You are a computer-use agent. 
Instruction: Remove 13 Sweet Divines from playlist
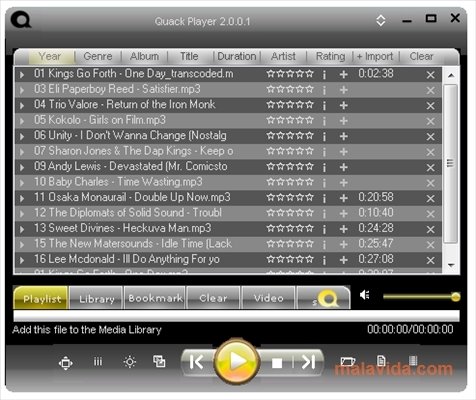[x=430, y=229]
